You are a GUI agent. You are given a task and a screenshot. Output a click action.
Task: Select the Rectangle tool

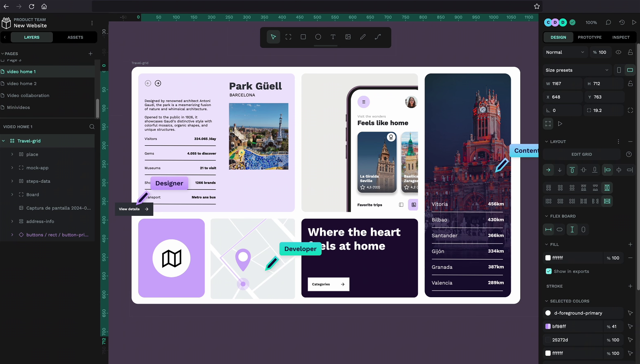(303, 37)
